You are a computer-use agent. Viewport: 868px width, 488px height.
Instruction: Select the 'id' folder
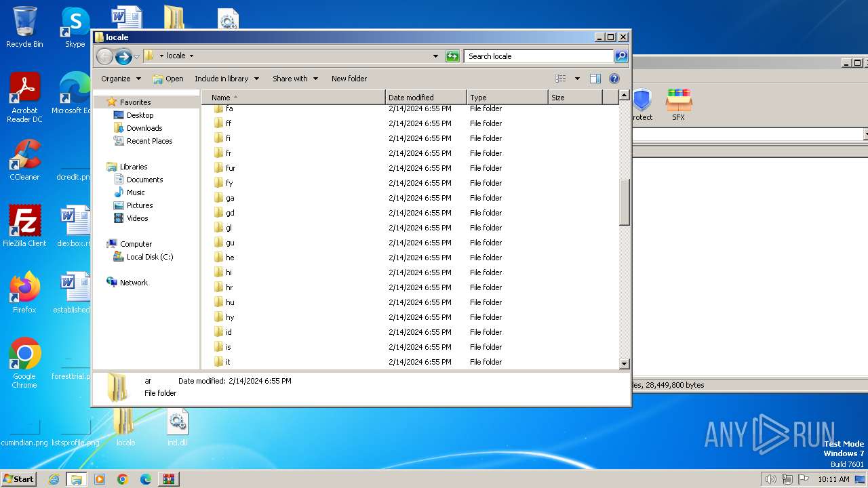pos(229,332)
